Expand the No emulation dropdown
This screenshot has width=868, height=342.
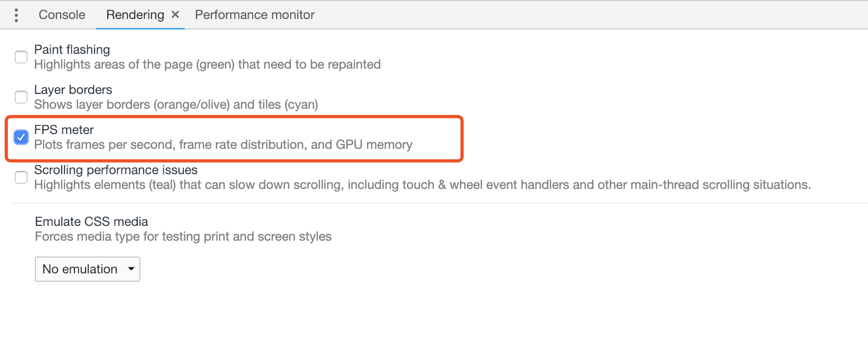click(88, 269)
